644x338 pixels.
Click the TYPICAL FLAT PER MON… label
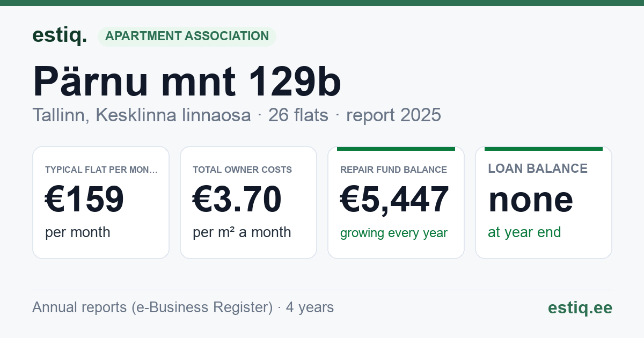click(x=101, y=170)
